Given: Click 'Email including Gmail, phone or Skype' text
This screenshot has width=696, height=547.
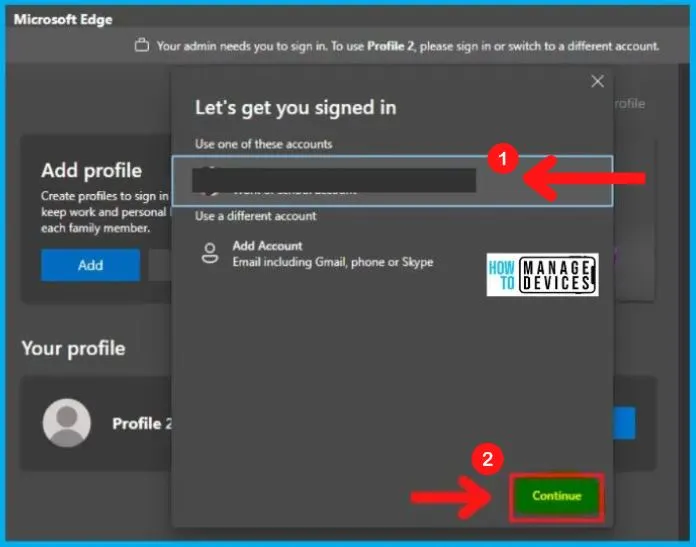Looking at the screenshot, I should (333, 262).
